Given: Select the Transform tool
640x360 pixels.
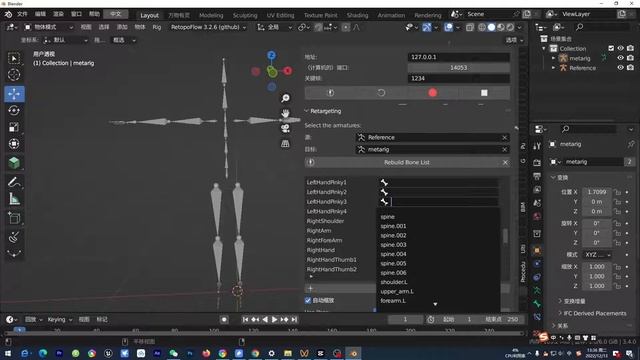Looking at the screenshot, I should 14,144.
